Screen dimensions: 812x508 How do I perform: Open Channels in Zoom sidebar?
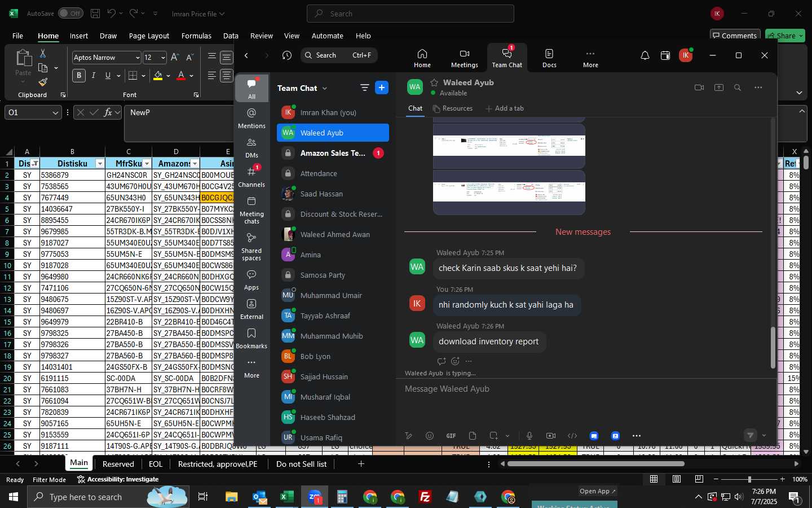(251, 177)
